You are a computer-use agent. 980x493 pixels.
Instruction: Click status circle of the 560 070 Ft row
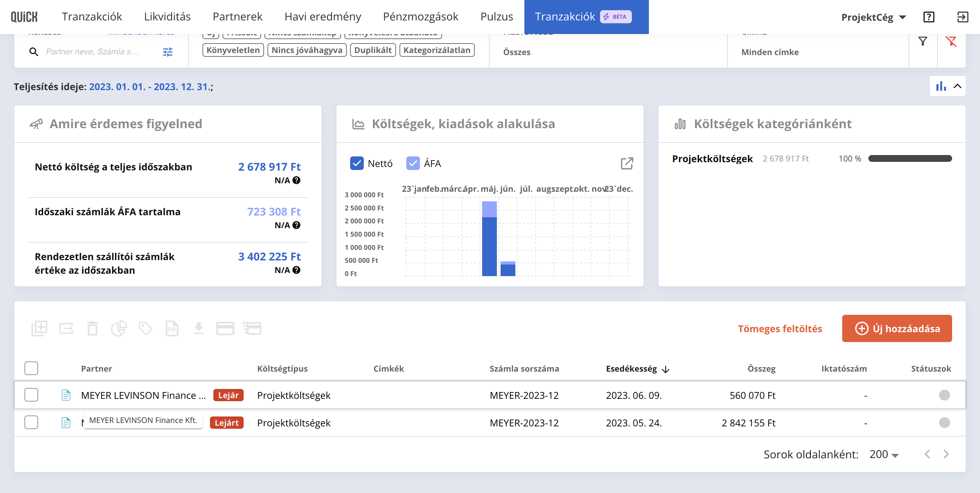click(x=944, y=395)
